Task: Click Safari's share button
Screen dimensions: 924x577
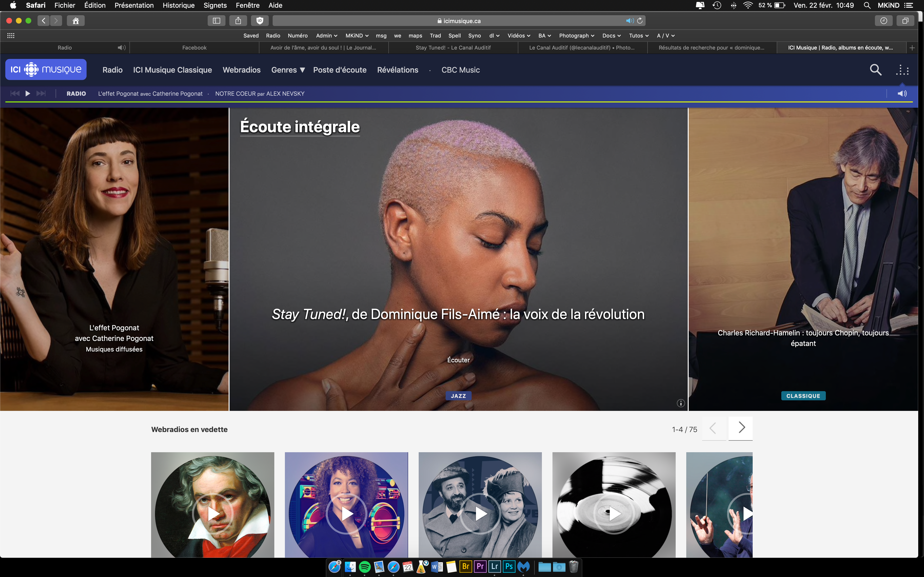Action: coord(238,21)
